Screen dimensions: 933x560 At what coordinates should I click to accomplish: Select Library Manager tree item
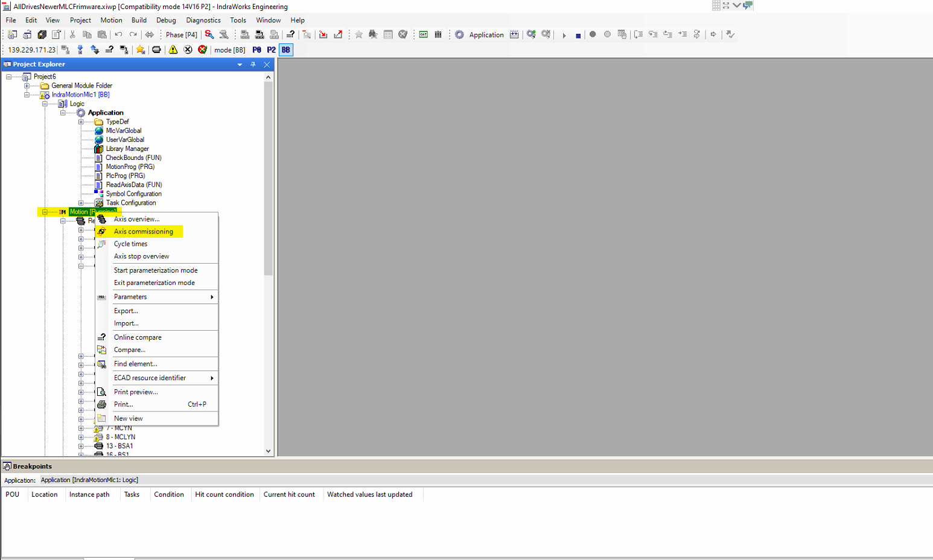[127, 148]
